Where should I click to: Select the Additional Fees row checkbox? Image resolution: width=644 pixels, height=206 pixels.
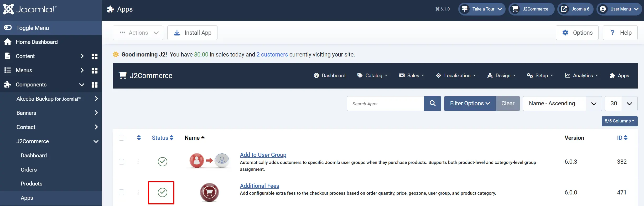pyautogui.click(x=121, y=192)
